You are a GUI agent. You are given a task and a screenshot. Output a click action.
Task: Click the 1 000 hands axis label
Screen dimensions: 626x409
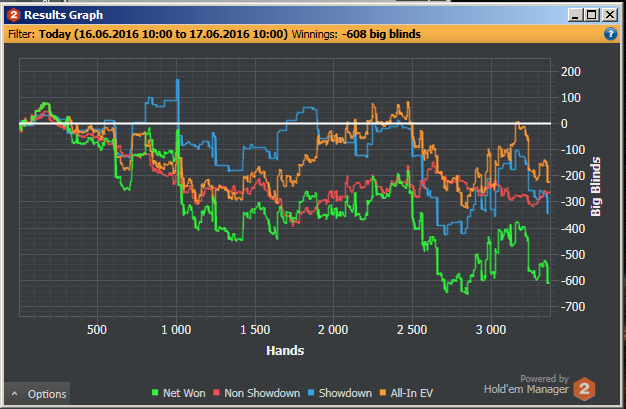(176, 330)
